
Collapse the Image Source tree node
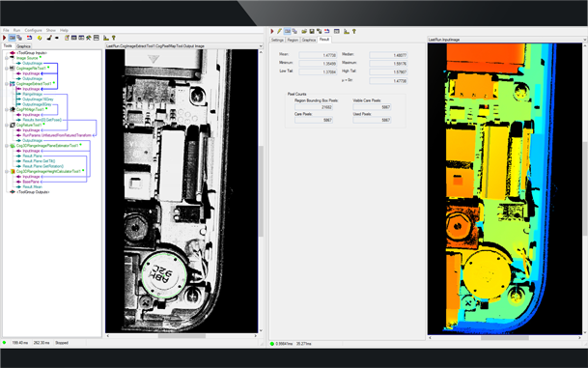click(x=7, y=58)
